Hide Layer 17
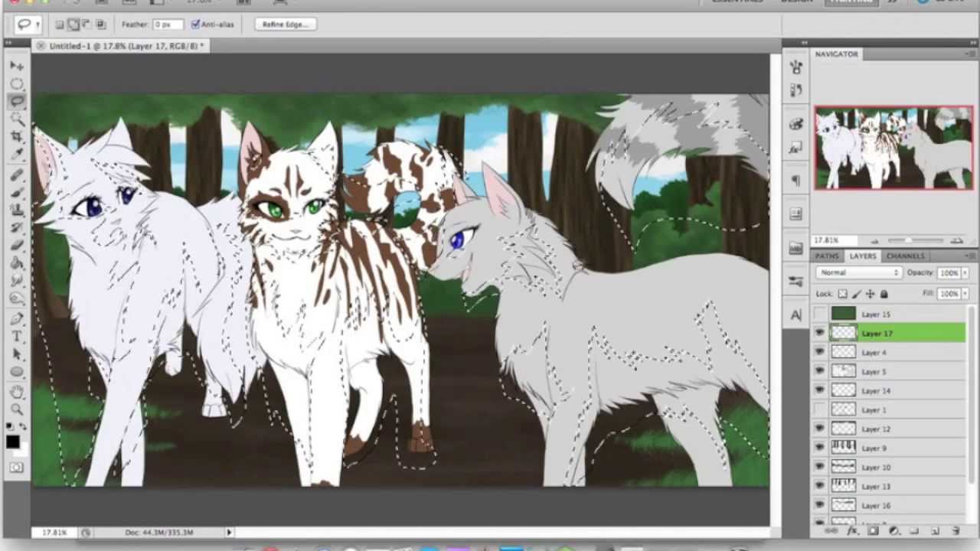Image resolution: width=980 pixels, height=551 pixels. [820, 333]
